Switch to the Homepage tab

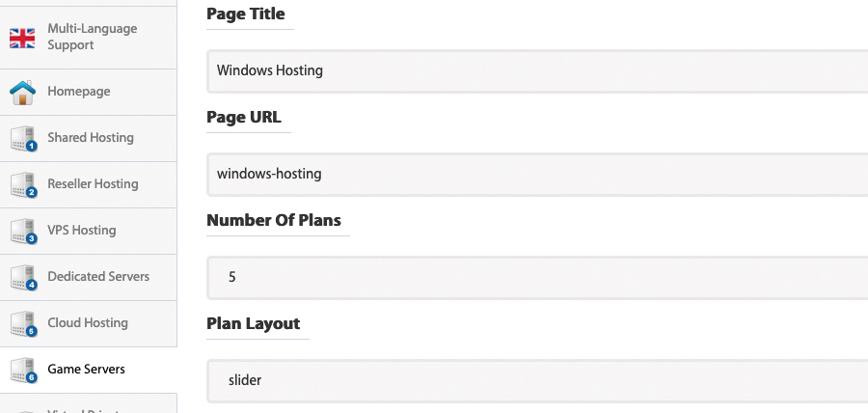[x=89, y=92]
